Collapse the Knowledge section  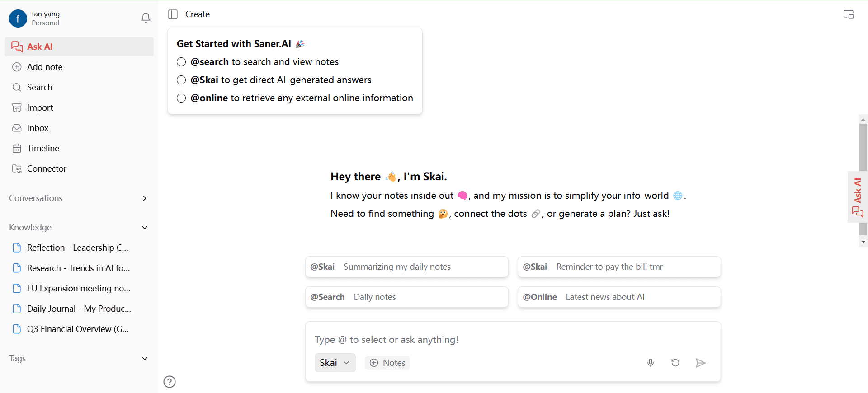[145, 228]
